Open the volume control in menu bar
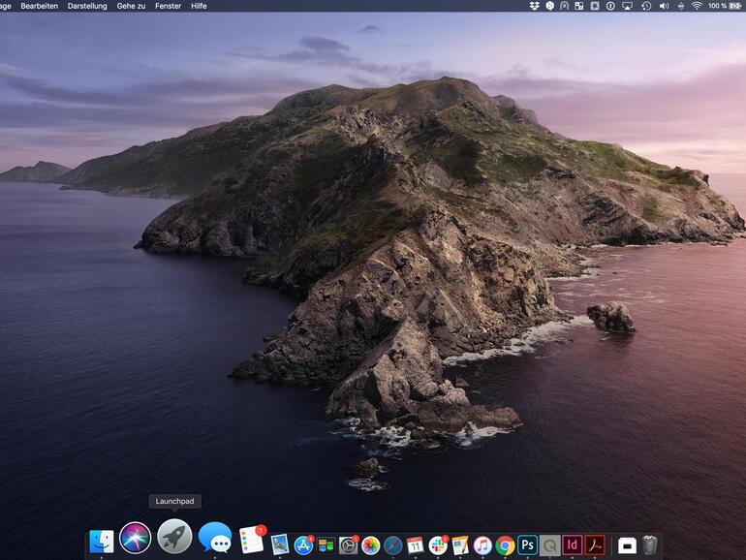 (665, 6)
